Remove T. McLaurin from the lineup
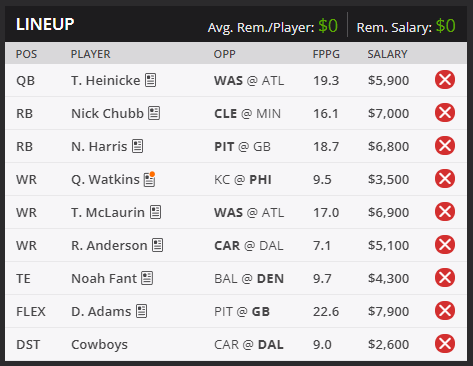Viewport: 473px width, 366px height. pos(445,212)
